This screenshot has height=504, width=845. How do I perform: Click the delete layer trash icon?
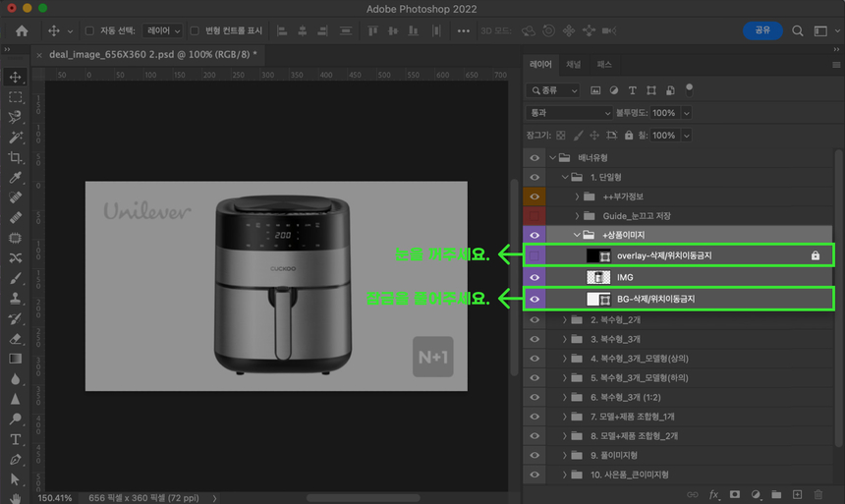tap(818, 494)
